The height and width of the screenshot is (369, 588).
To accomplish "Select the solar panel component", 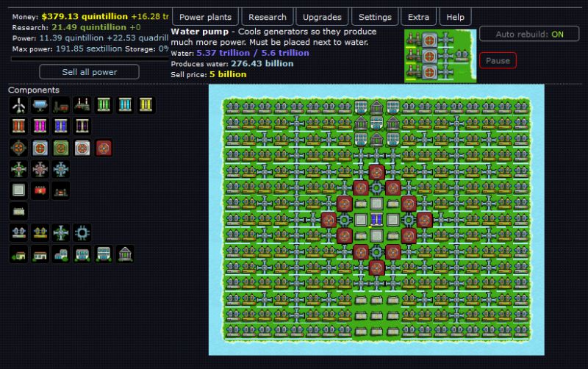I will click(x=40, y=105).
